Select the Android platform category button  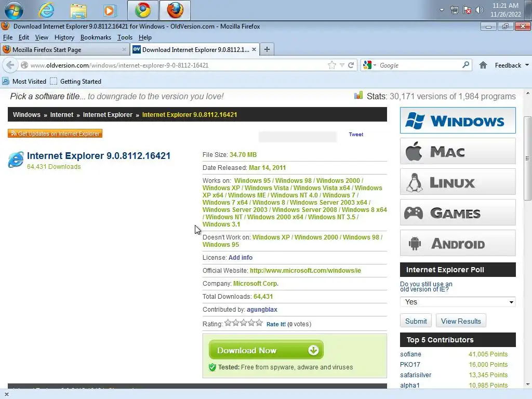pyautogui.click(x=458, y=243)
